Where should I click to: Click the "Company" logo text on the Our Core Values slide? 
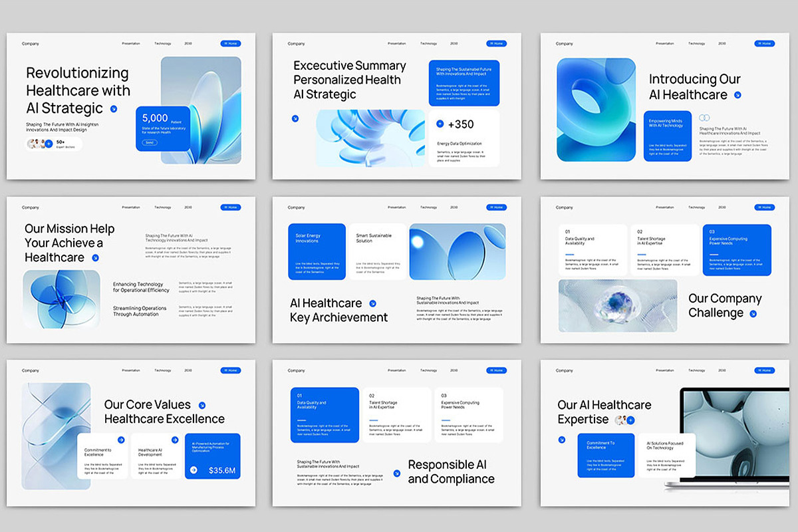[31, 370]
